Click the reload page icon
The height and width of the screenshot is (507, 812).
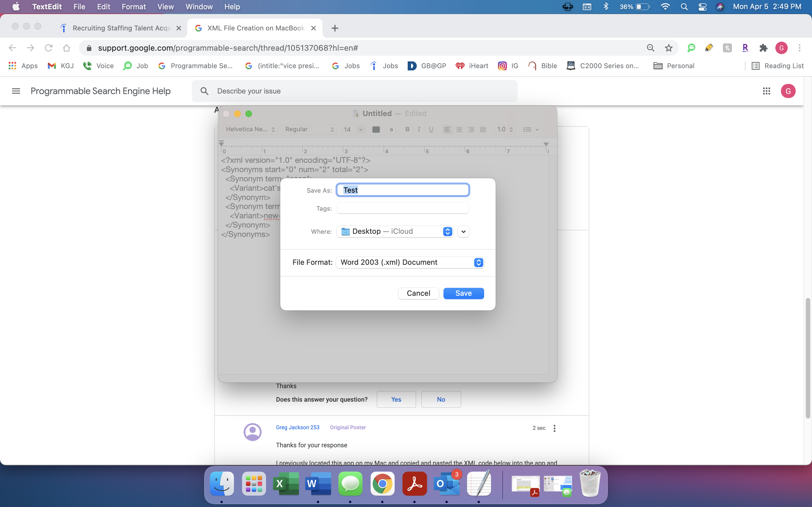pos(49,48)
